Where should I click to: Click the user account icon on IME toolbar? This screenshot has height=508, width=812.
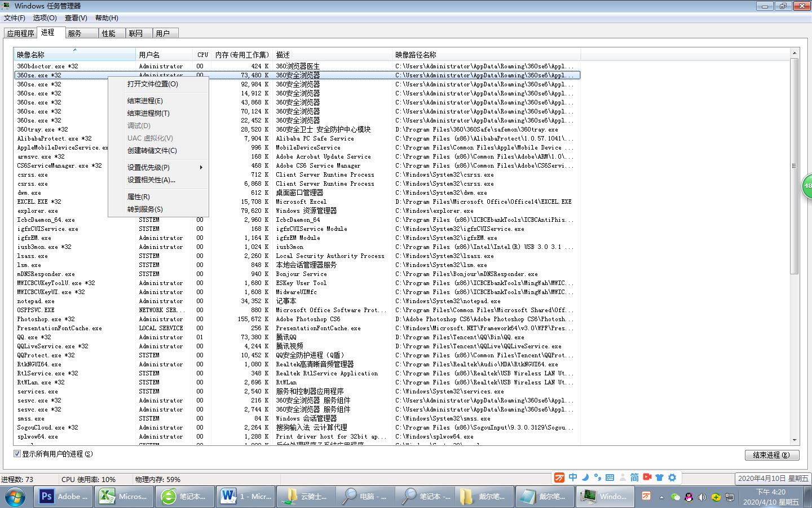point(622,478)
